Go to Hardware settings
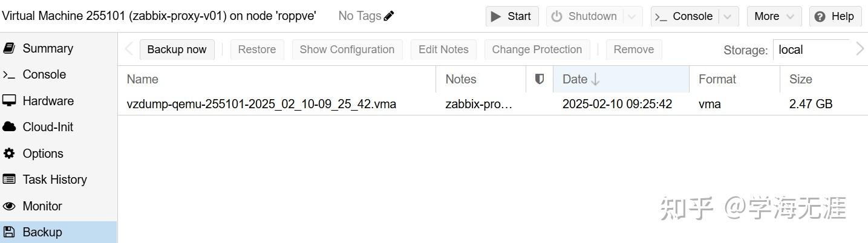The width and height of the screenshot is (868, 243). (x=48, y=101)
